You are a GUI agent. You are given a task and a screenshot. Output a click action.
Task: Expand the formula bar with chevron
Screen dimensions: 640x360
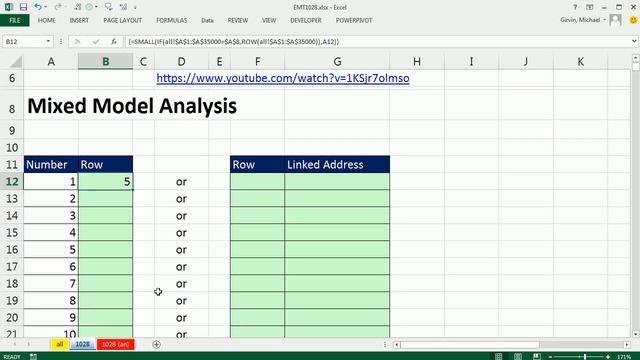pyautogui.click(x=634, y=41)
